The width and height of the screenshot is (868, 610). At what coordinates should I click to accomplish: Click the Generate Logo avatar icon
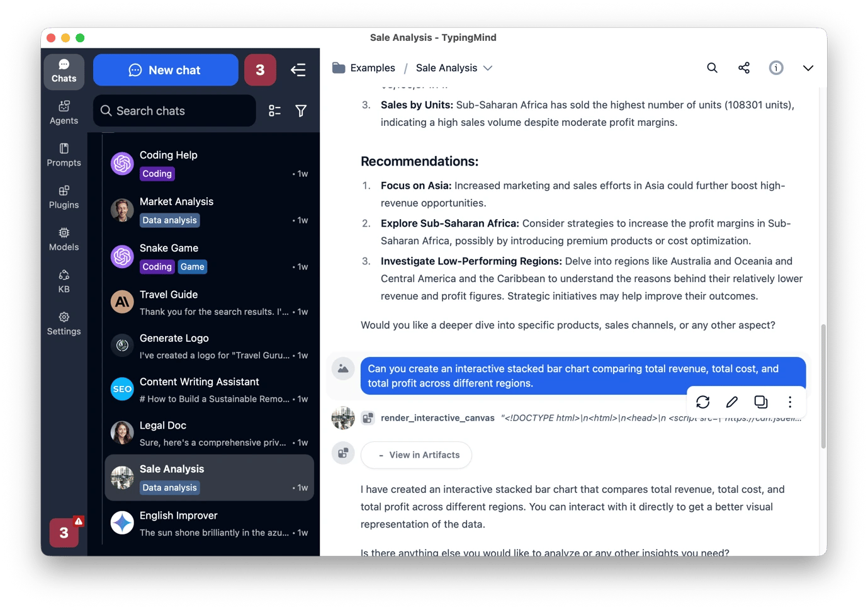tap(122, 345)
